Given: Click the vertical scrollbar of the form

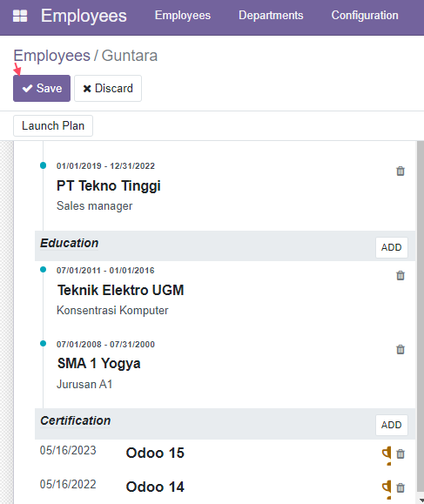Looking at the screenshot, I should click(x=421, y=315).
